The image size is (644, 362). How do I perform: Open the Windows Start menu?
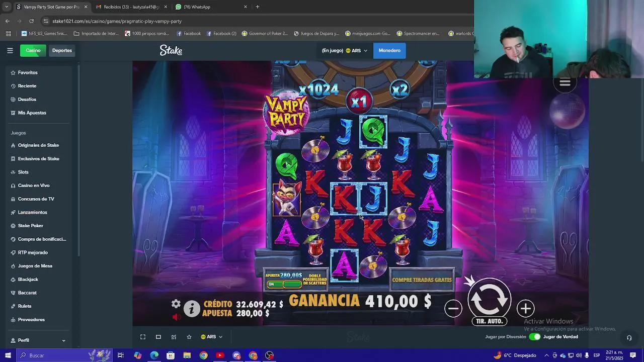[8, 355]
